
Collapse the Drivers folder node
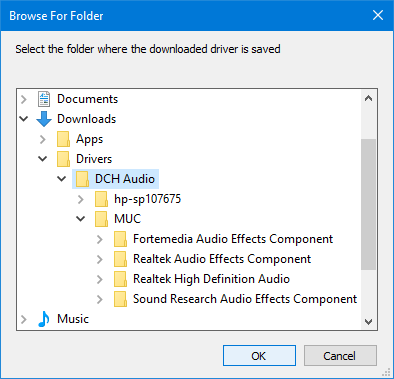[x=43, y=159]
